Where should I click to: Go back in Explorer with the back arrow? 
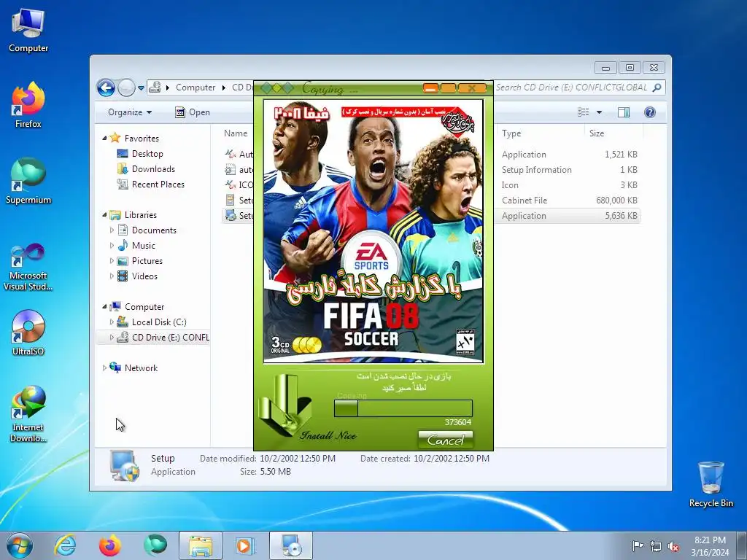point(106,87)
